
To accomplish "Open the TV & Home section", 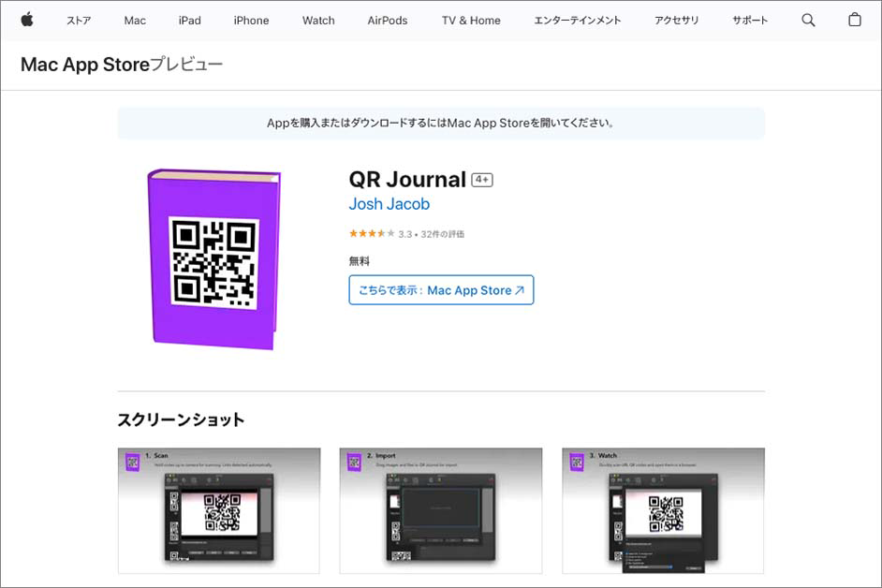I will tap(470, 19).
